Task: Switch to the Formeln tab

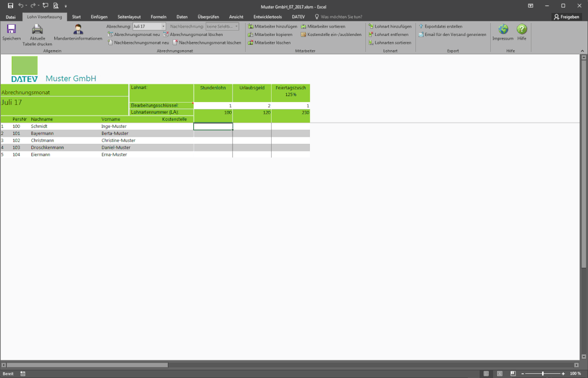Action: click(158, 17)
